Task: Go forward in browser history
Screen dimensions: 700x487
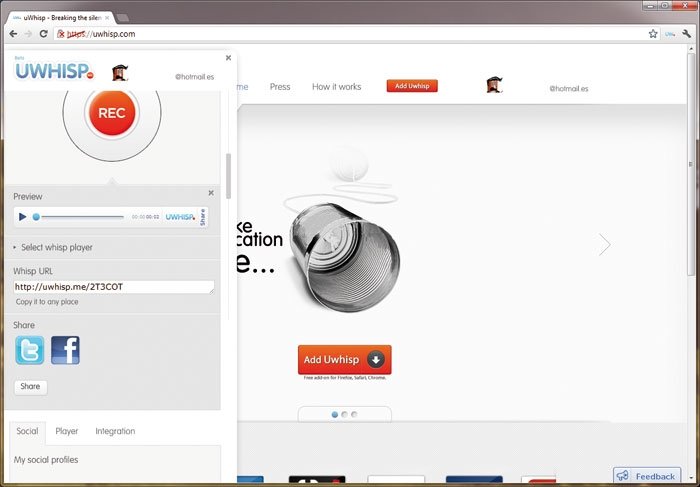Action: click(29, 34)
